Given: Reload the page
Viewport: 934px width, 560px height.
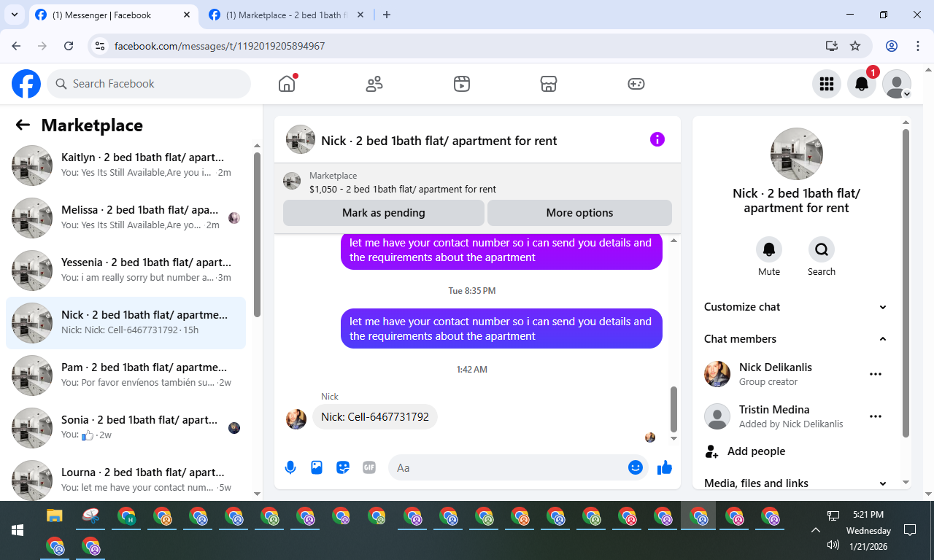Looking at the screenshot, I should pos(69,46).
